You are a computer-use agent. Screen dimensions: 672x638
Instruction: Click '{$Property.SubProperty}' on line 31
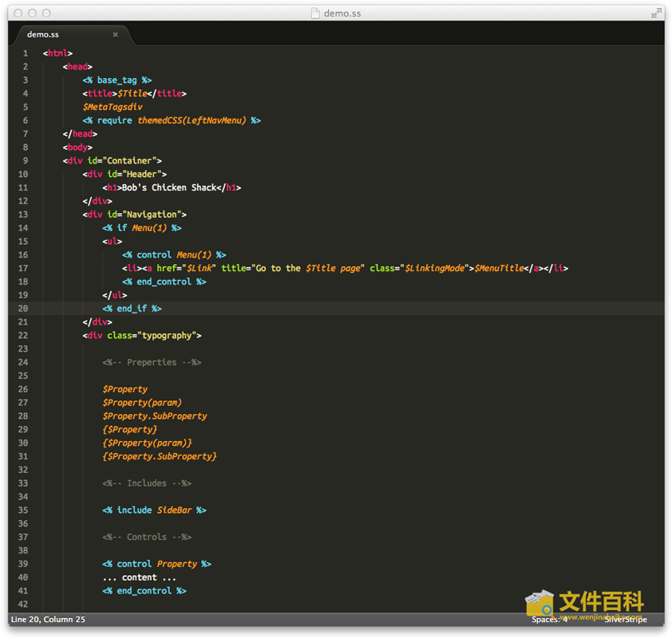pyautogui.click(x=160, y=456)
